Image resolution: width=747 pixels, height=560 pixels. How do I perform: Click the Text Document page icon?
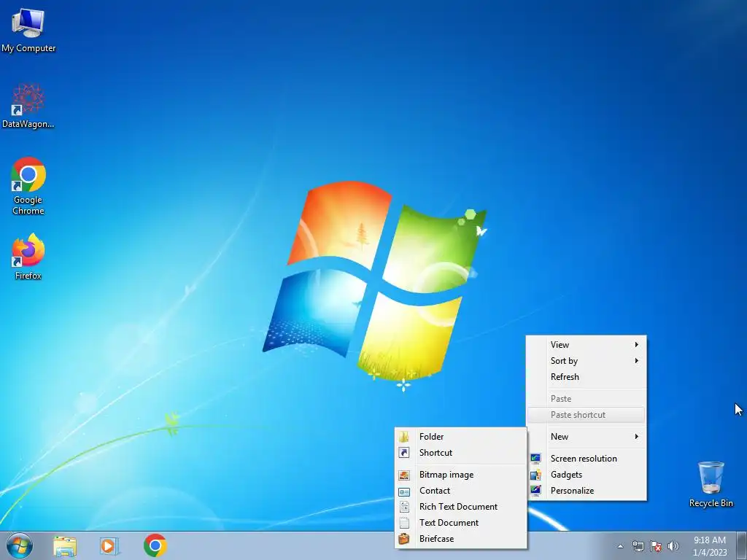point(404,523)
